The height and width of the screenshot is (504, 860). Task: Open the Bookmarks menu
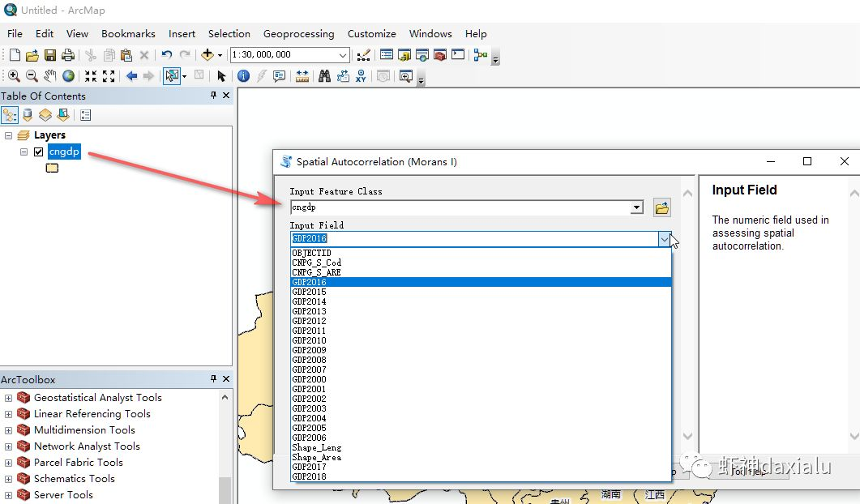click(128, 33)
